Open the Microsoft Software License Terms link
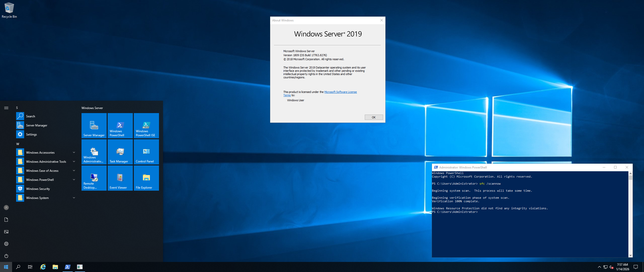The image size is (644, 272). 340,92
